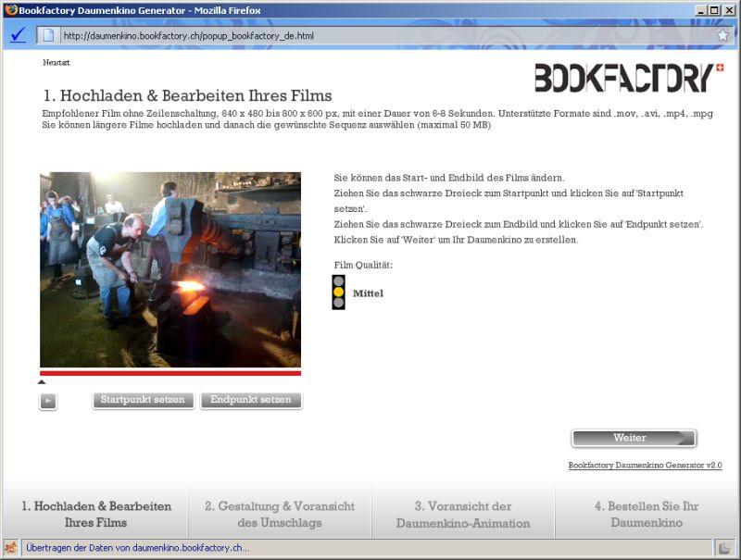Click the black triangle timeline marker
741x560 pixels.
click(42, 381)
